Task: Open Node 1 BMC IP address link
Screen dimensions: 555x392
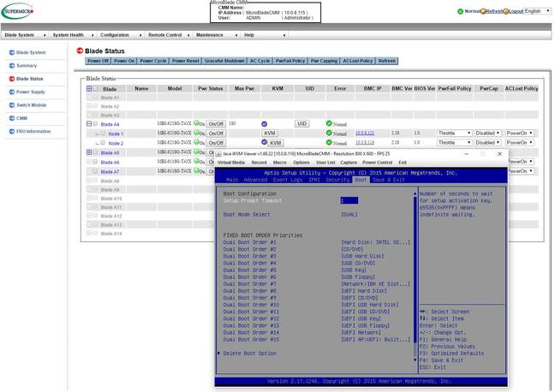Action: 365,133
